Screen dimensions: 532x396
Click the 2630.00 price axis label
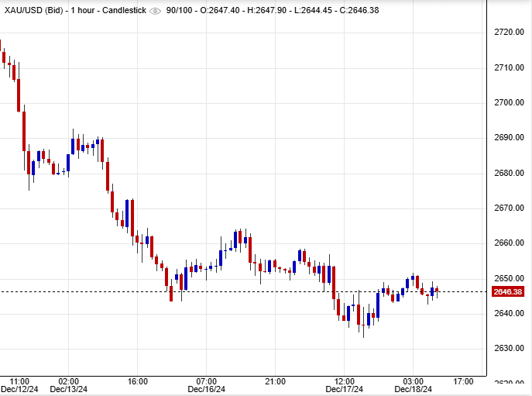pyautogui.click(x=510, y=348)
